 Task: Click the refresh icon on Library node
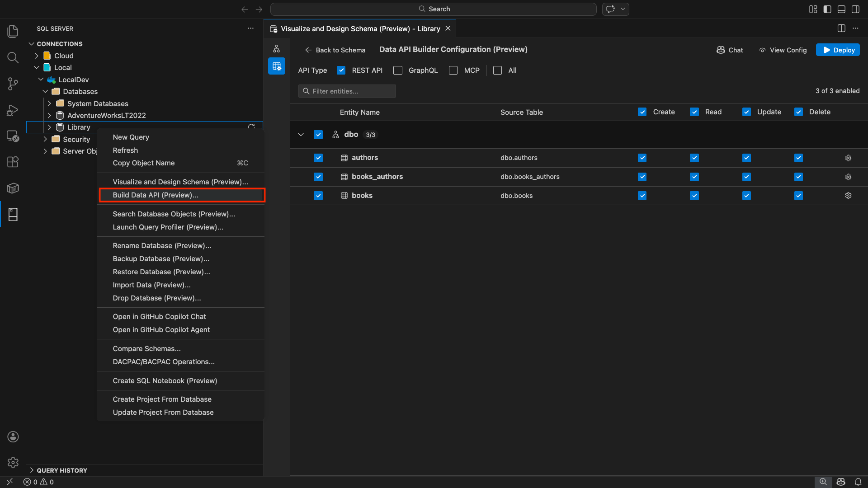coord(251,127)
